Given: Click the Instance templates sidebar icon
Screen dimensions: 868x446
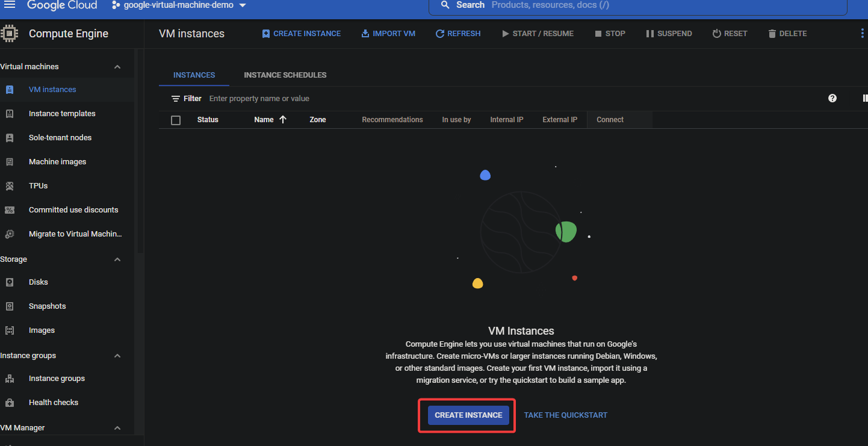Looking at the screenshot, I should [x=10, y=114].
